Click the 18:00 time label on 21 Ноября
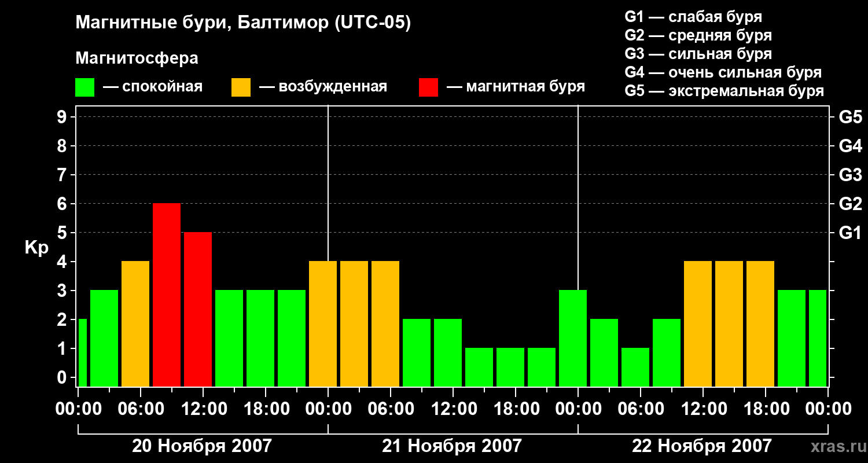Screen dimensions: 868x463 coord(516,409)
